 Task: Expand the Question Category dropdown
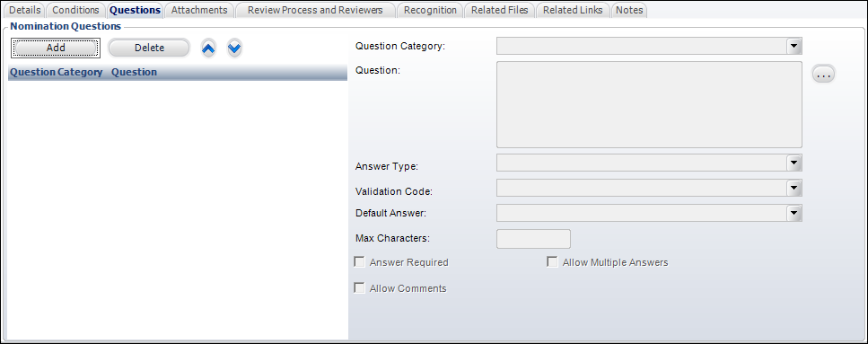(794, 46)
